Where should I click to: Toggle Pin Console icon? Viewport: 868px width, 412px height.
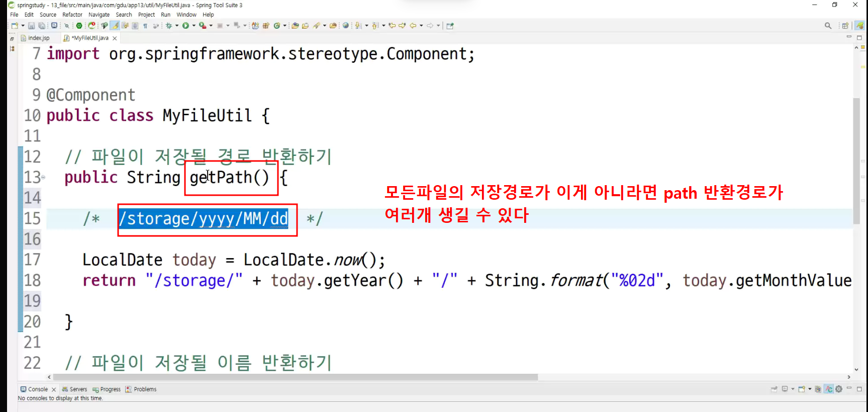pyautogui.click(x=774, y=389)
